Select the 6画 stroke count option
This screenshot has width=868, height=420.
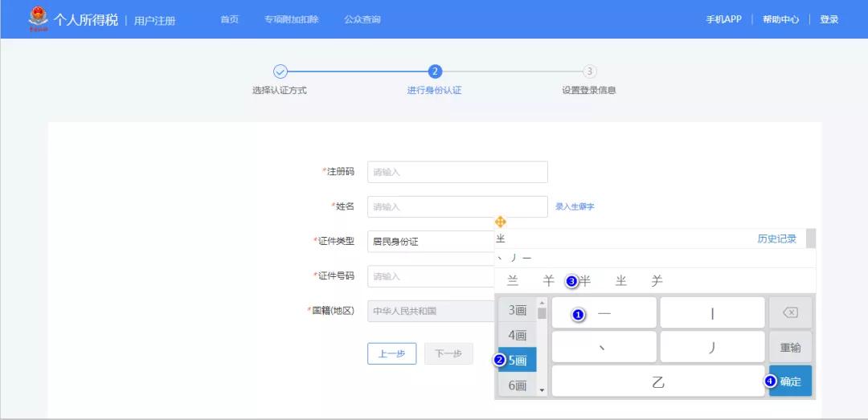[517, 386]
